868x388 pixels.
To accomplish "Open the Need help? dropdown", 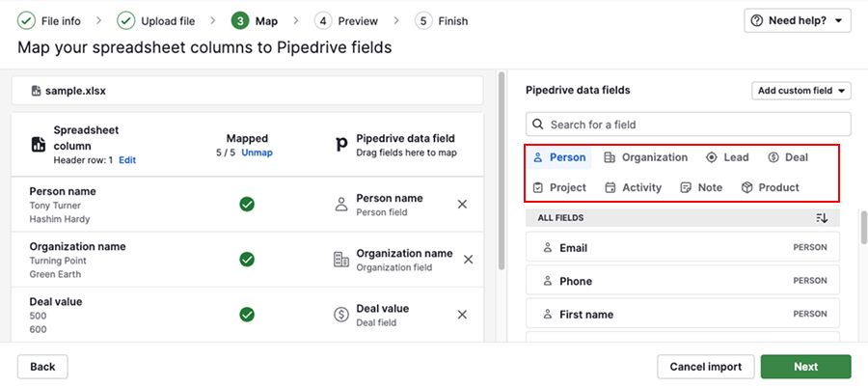I will coord(797,20).
